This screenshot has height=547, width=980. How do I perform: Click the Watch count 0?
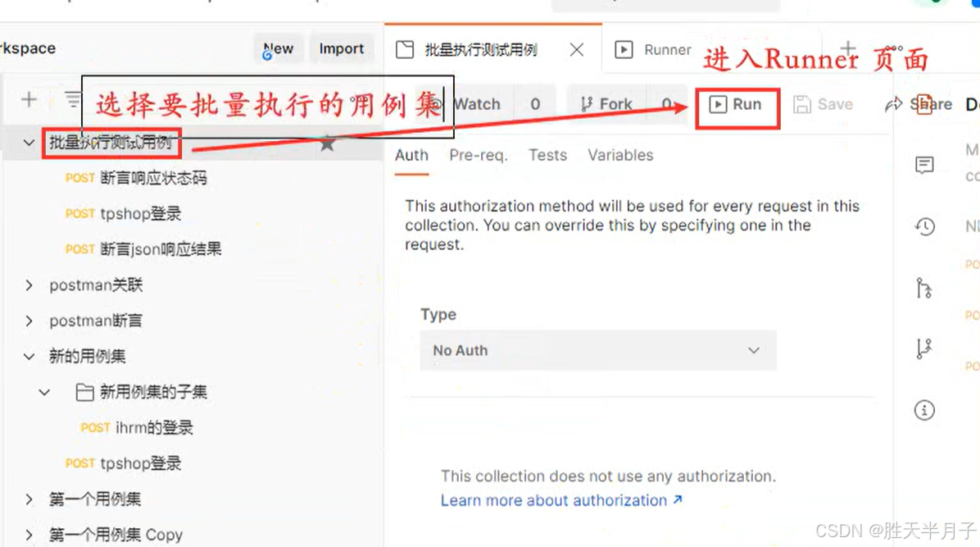535,104
